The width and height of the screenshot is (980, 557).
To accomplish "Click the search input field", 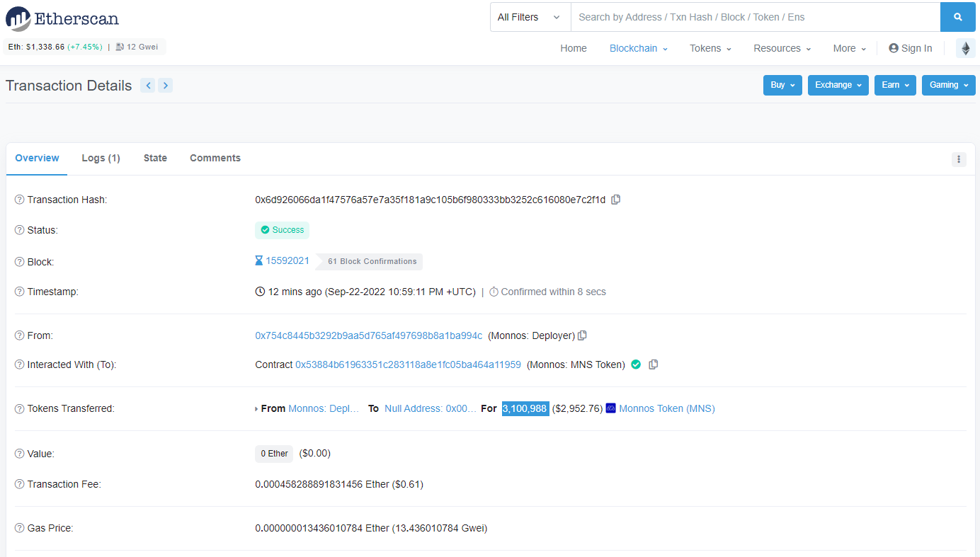I will click(x=756, y=17).
